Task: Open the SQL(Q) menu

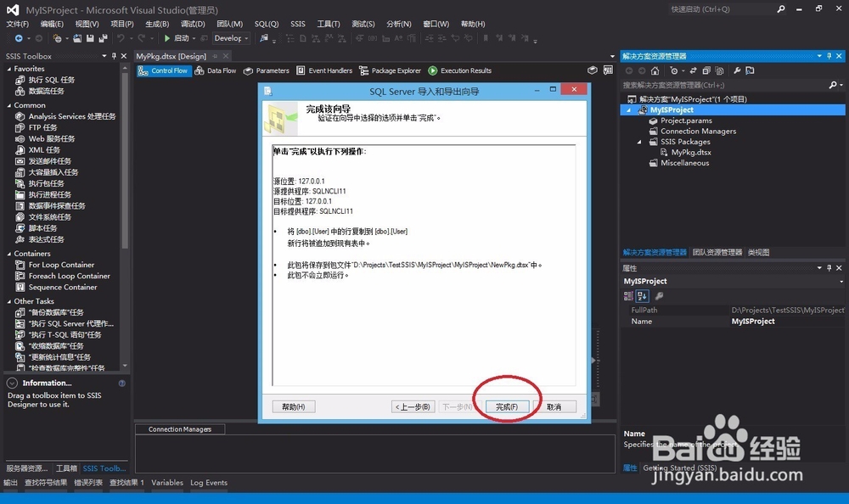Action: click(x=267, y=24)
